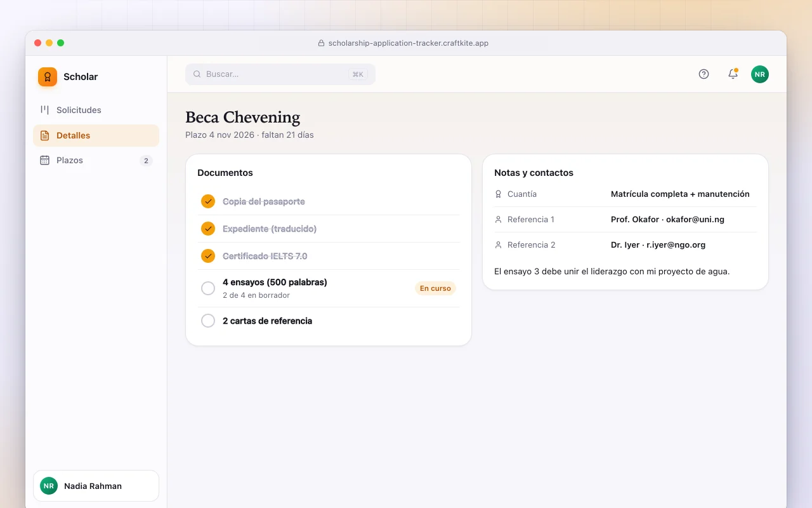Select the Detalles sidebar item

click(x=96, y=135)
